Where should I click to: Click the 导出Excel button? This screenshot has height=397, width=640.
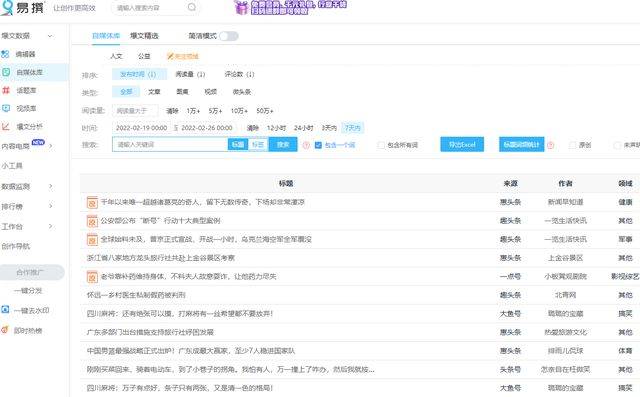462,144
